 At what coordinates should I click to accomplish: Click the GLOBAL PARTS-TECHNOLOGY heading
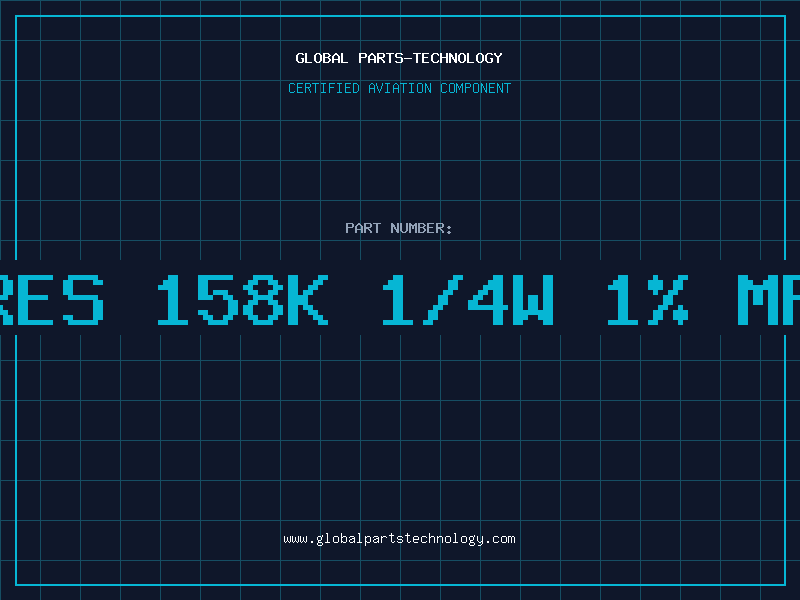click(x=399, y=58)
